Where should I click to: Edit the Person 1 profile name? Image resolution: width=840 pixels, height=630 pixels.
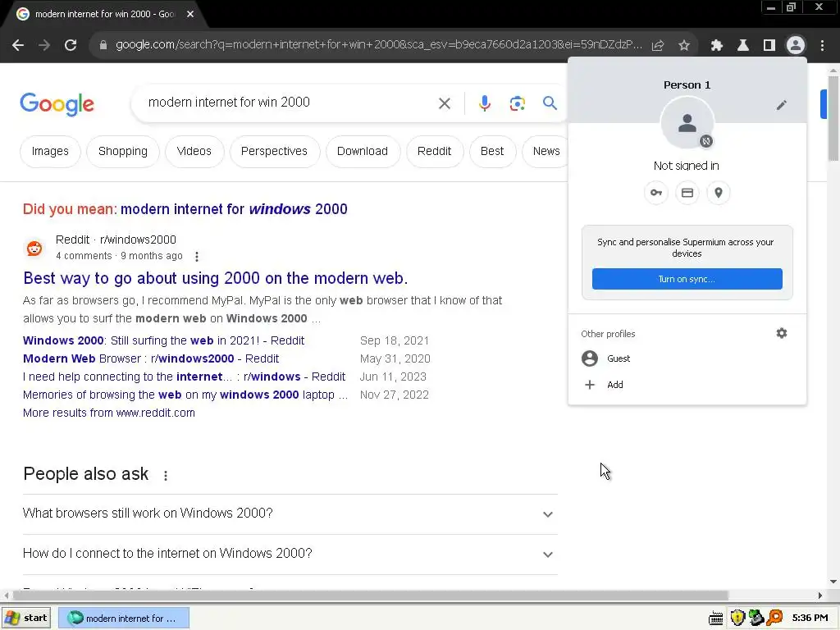[x=782, y=105]
